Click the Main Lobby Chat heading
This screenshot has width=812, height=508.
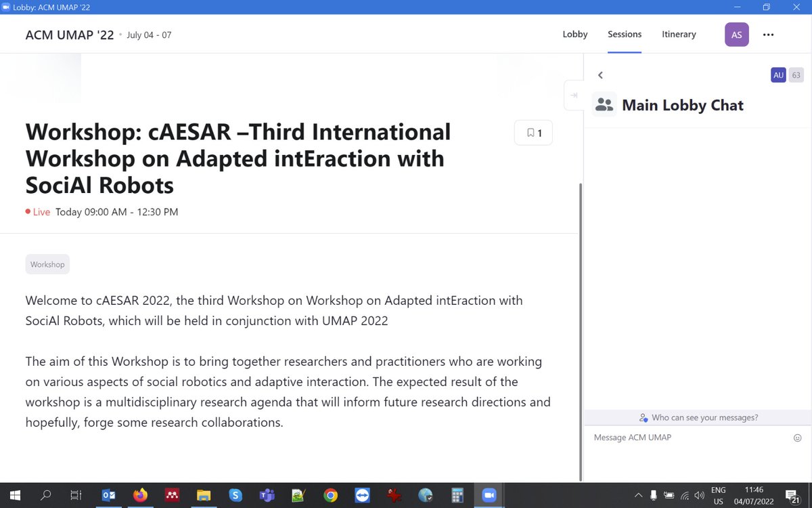coord(683,105)
